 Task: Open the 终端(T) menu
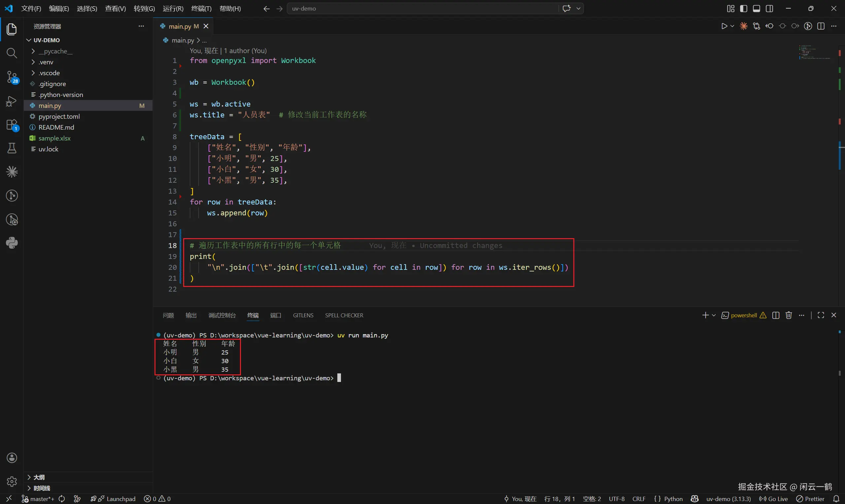pyautogui.click(x=201, y=9)
